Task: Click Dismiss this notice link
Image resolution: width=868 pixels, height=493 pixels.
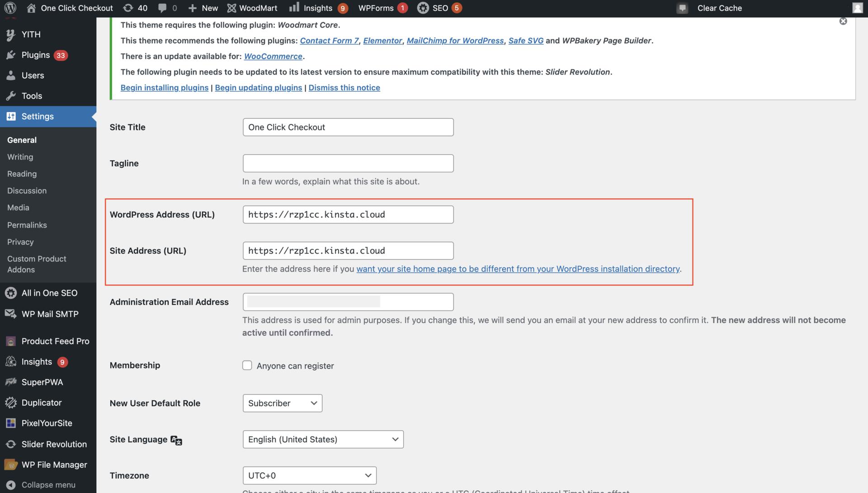Action: pyautogui.click(x=344, y=88)
